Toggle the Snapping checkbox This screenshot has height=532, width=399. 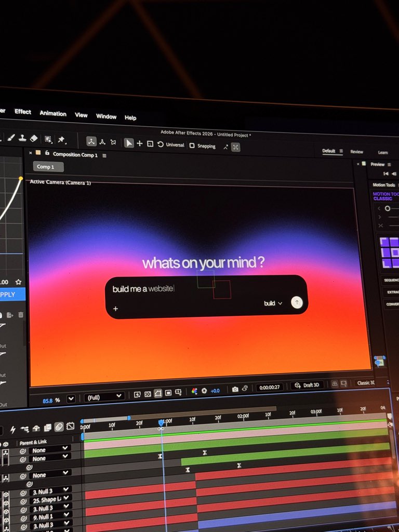[x=192, y=145]
